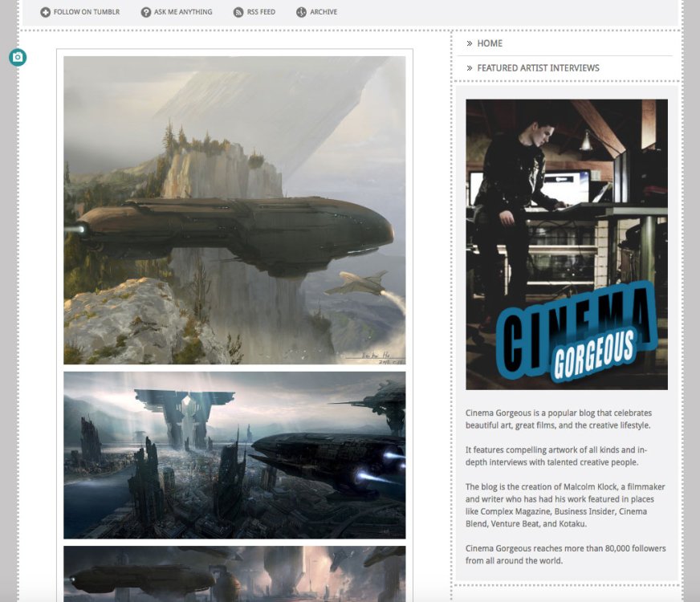This screenshot has width=700, height=602.
Task: Click the text about 80,000 followers
Action: 566,555
